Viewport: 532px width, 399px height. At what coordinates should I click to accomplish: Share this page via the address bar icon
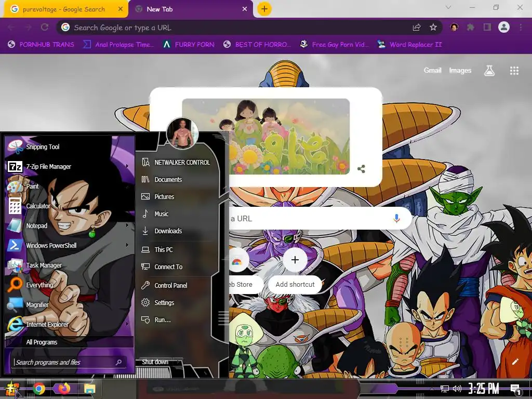coord(417,28)
